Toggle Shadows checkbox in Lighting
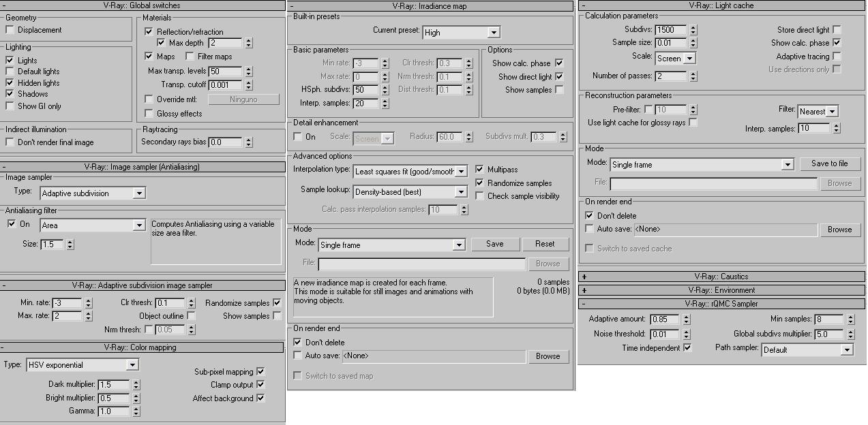Image resolution: width=868 pixels, height=425 pixels. 10,94
